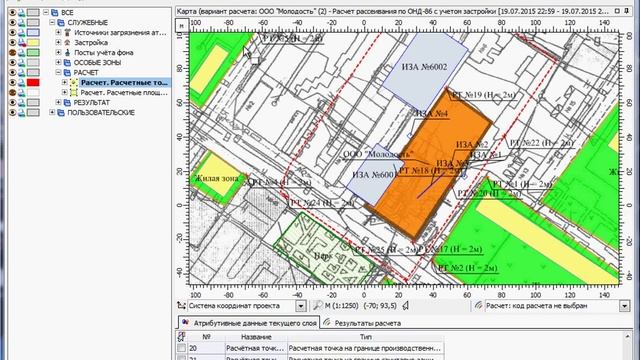Toggle visibility eye for СЛУЖЕБНЫЕ layer
Screen dimensions: 640x360
tap(13, 22)
